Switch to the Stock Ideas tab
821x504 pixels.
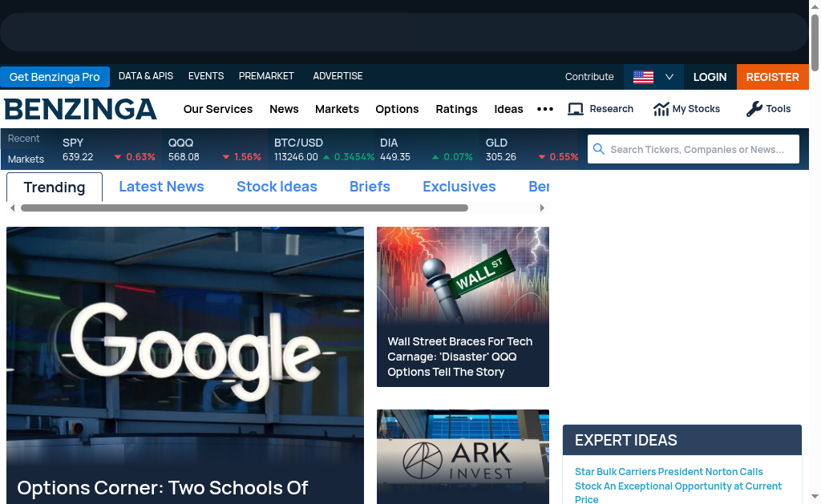point(277,187)
